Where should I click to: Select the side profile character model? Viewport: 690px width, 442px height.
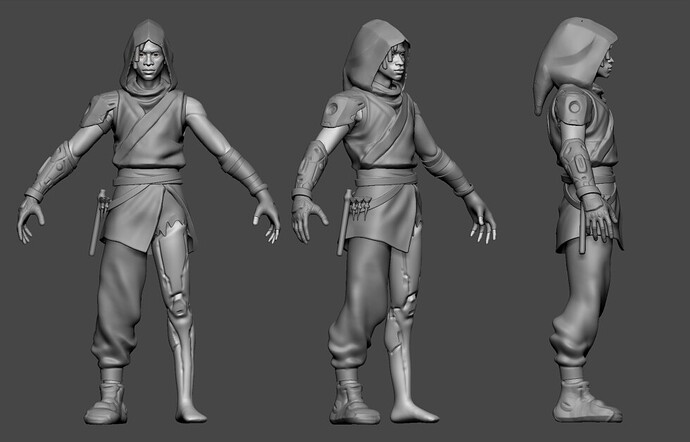tap(579, 220)
